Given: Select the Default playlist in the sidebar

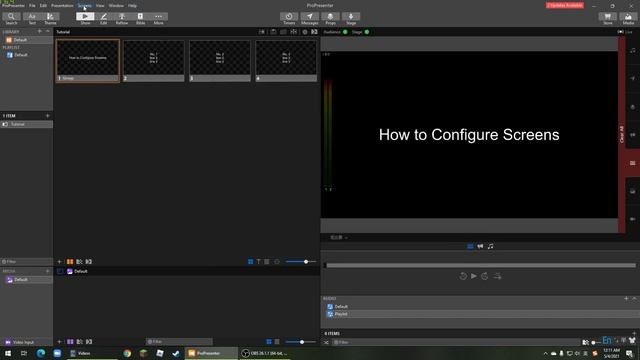Looking at the screenshot, I should pos(27,55).
